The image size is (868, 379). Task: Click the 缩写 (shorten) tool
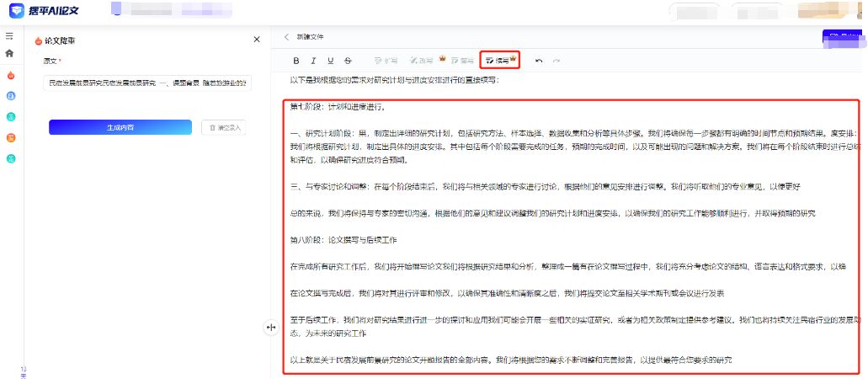pyautogui.click(x=462, y=61)
